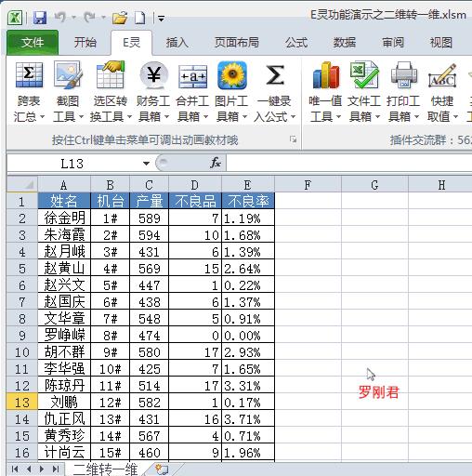Screen dimensions: 472x476
Task: Click the Undo arrow icon
Action: tap(60, 17)
